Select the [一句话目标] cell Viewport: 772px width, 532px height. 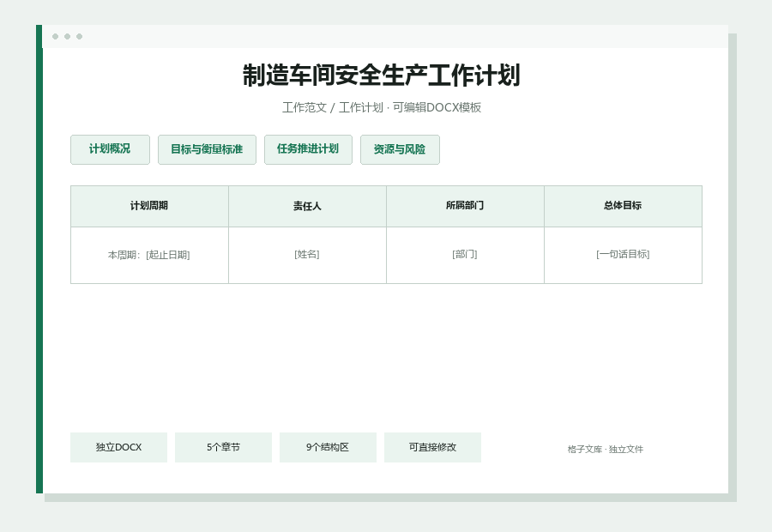click(x=624, y=255)
